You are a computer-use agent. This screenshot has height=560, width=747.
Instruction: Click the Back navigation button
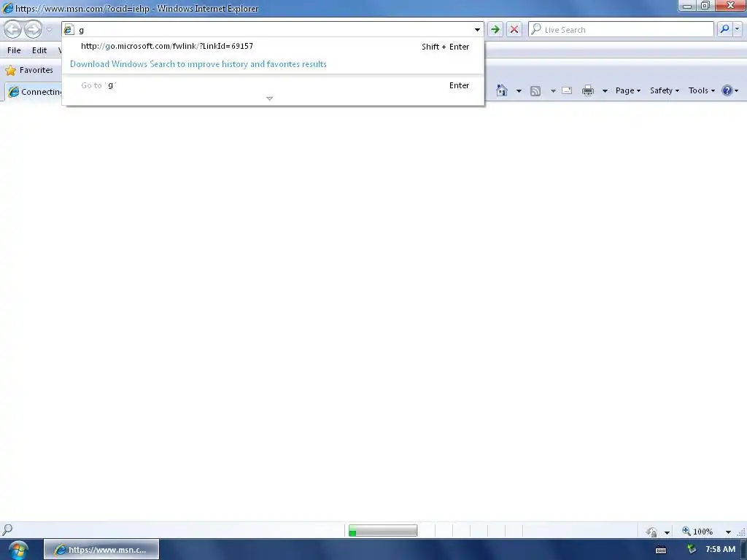point(13,29)
